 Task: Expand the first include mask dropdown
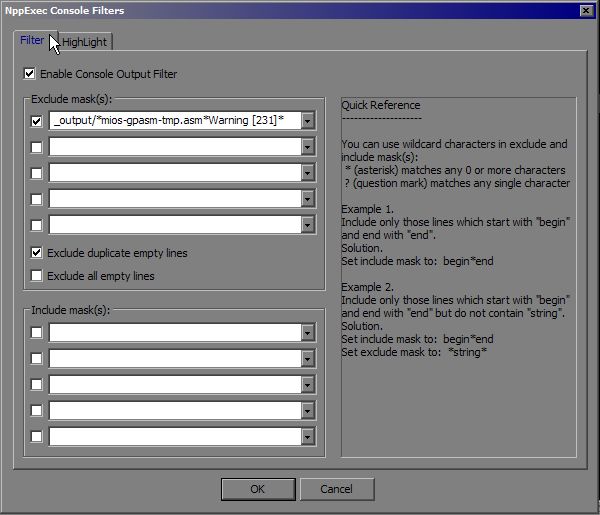tap(308, 332)
